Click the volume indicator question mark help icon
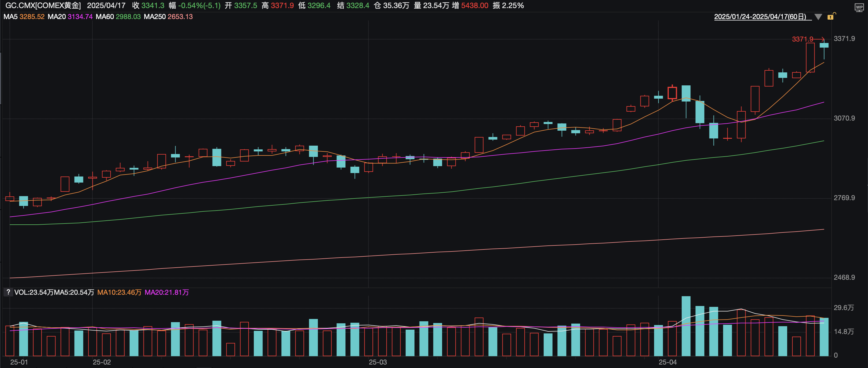The height and width of the screenshot is (368, 868). (x=8, y=292)
